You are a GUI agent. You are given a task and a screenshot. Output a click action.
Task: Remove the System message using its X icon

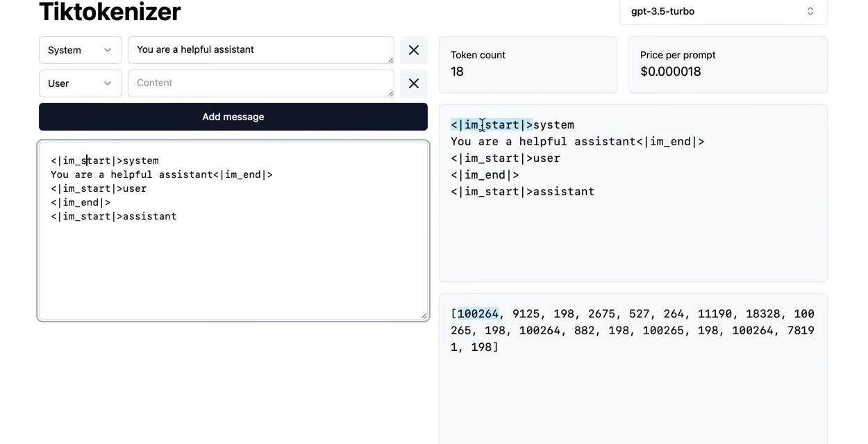click(413, 50)
